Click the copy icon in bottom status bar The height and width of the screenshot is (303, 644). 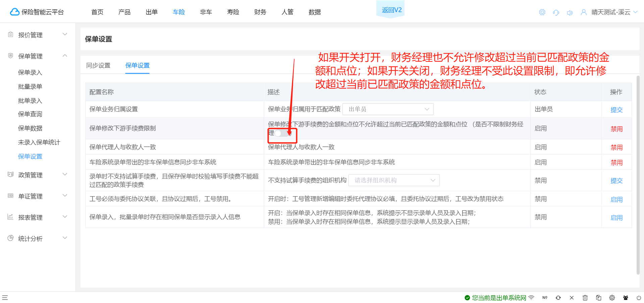(598, 298)
